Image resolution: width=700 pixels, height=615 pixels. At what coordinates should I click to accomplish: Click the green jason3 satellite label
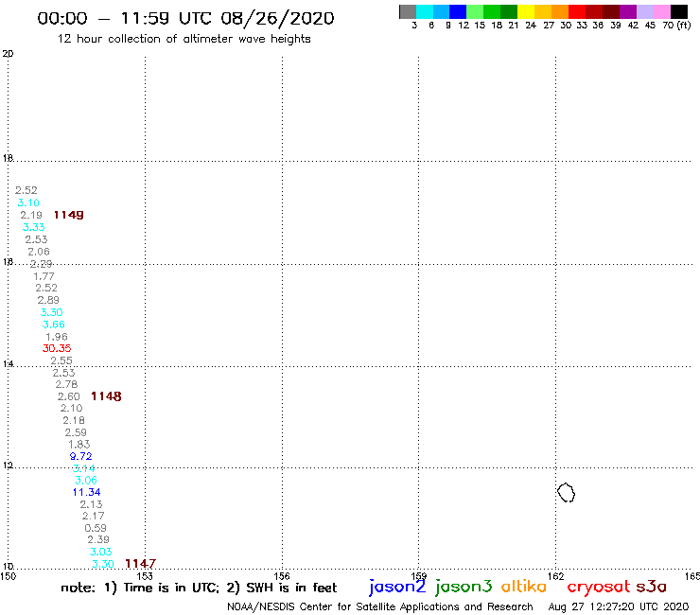click(464, 587)
